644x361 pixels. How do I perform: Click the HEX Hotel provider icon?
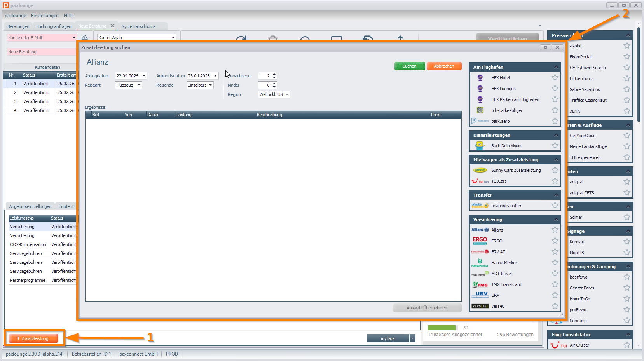(x=480, y=78)
